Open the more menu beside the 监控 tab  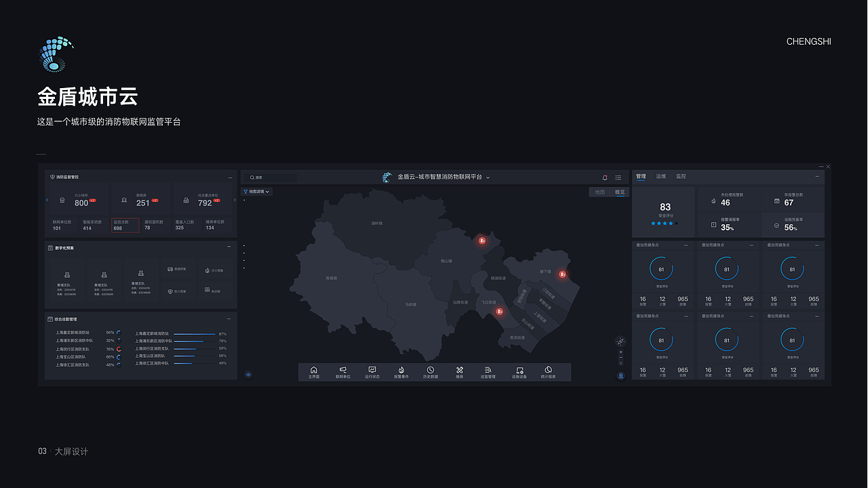click(817, 177)
